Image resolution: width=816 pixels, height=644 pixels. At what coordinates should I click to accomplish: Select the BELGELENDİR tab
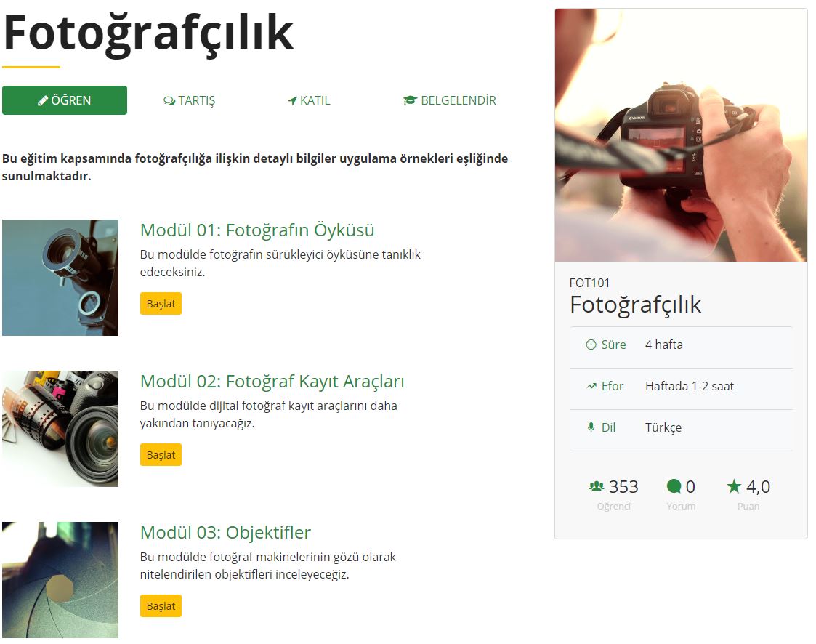coord(450,100)
